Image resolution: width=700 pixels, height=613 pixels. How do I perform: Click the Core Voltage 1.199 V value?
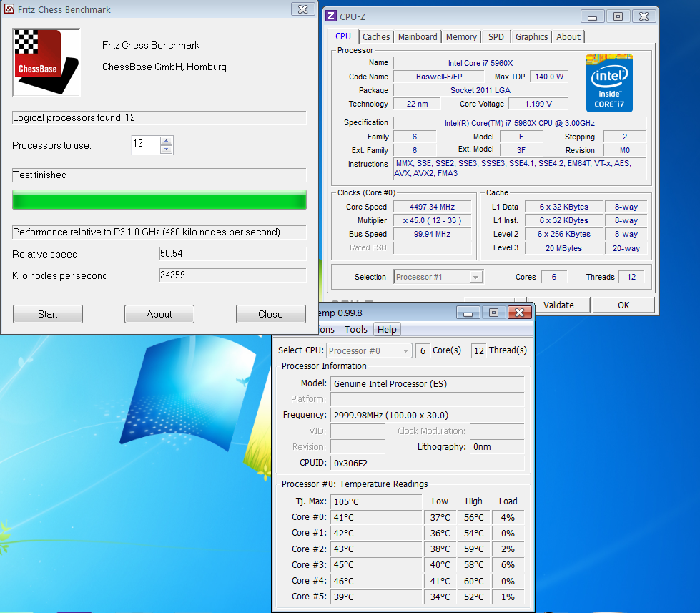pos(538,104)
